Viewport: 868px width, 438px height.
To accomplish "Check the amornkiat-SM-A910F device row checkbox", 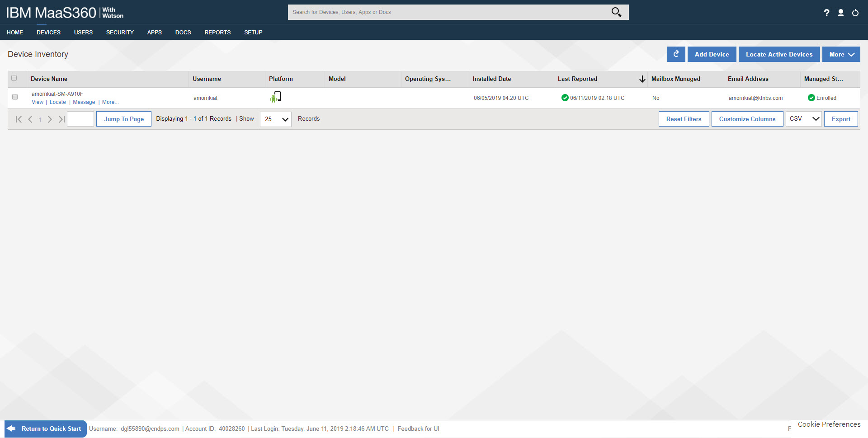I will (x=15, y=97).
